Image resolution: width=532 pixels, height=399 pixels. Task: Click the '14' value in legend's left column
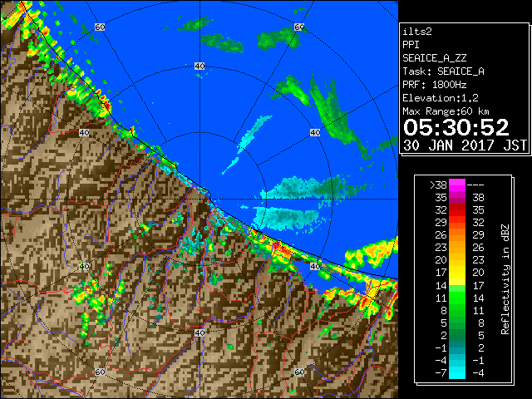[441, 285]
